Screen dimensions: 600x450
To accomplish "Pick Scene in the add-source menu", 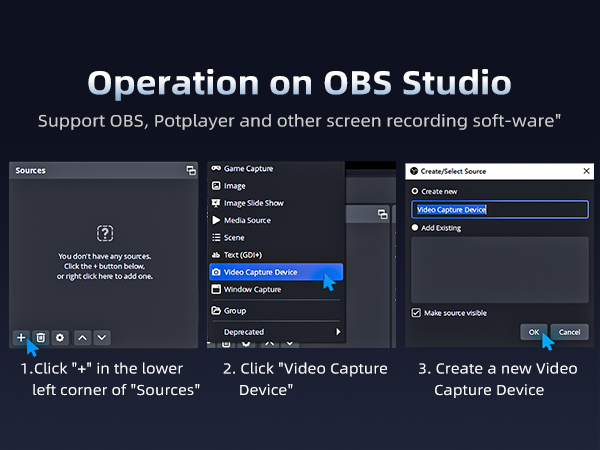I will pos(234,238).
